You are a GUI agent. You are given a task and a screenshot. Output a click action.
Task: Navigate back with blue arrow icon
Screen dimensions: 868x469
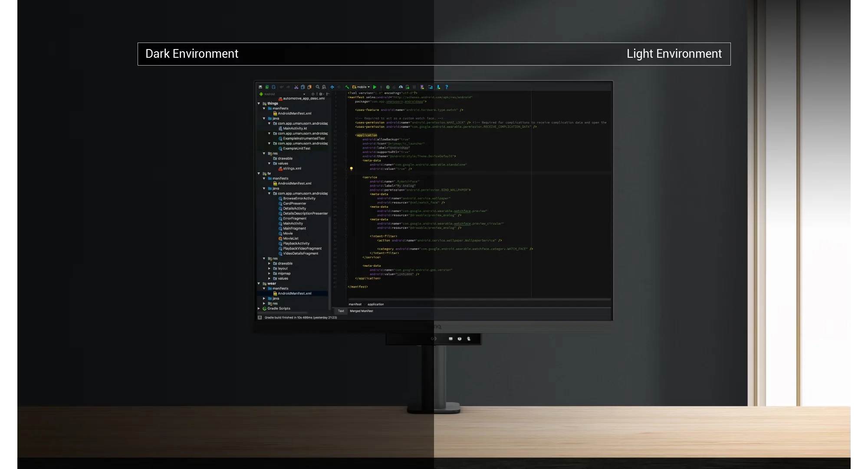pyautogui.click(x=332, y=87)
